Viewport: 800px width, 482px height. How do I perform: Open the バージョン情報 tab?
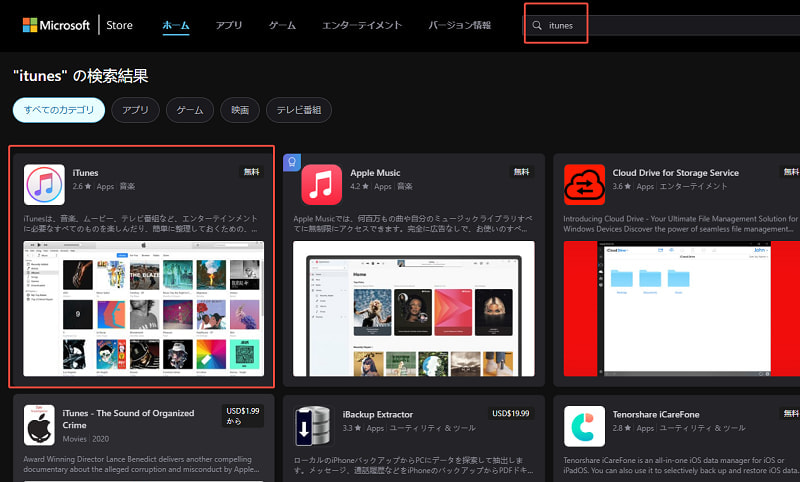(459, 25)
